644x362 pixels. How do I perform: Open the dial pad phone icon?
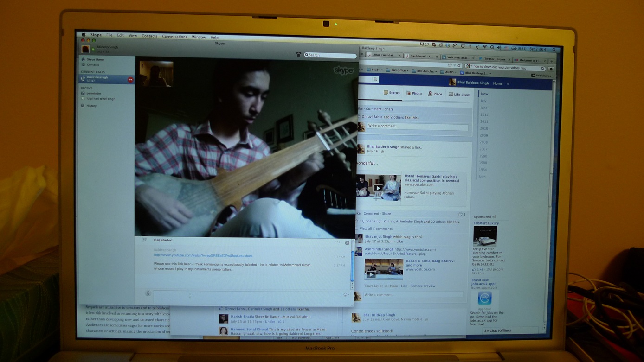tap(298, 55)
